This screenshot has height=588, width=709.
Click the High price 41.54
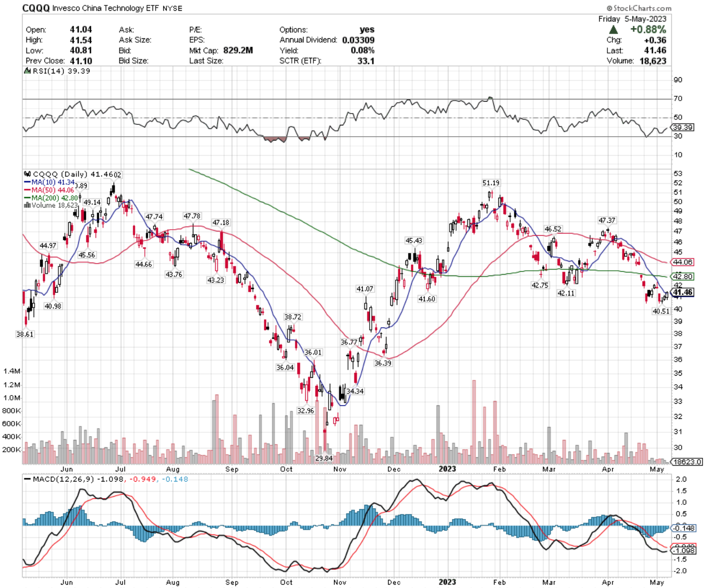point(81,40)
